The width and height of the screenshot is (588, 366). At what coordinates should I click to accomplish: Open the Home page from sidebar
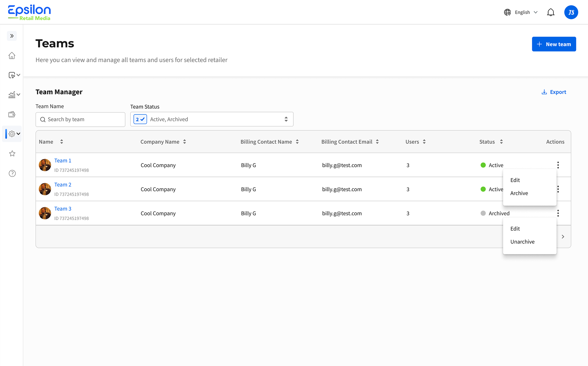coord(12,55)
